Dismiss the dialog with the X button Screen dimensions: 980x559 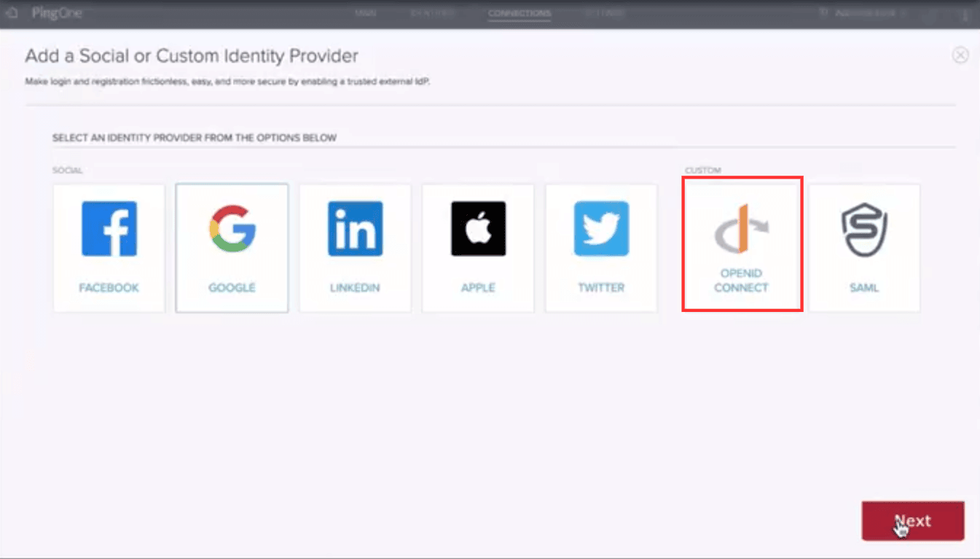[x=960, y=55]
